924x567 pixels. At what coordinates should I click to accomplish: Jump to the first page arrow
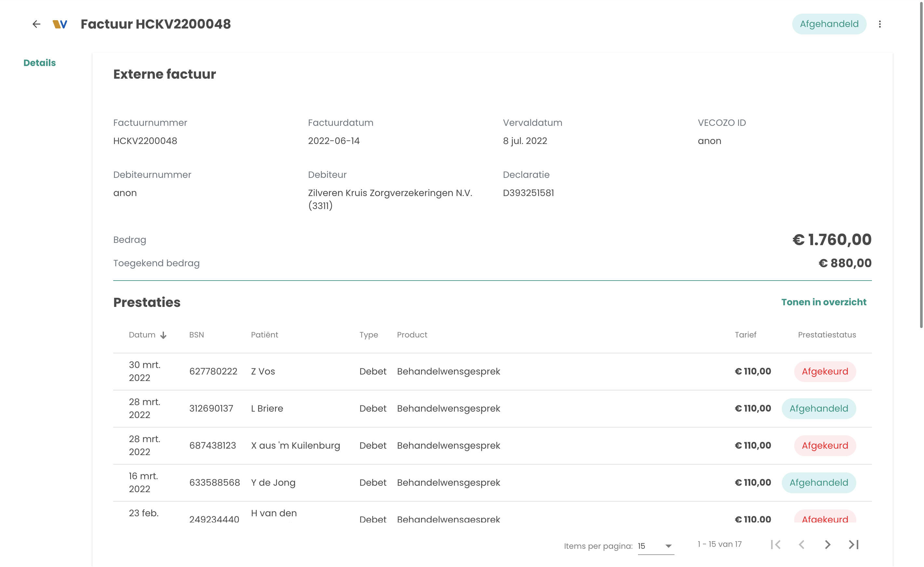pos(775,544)
